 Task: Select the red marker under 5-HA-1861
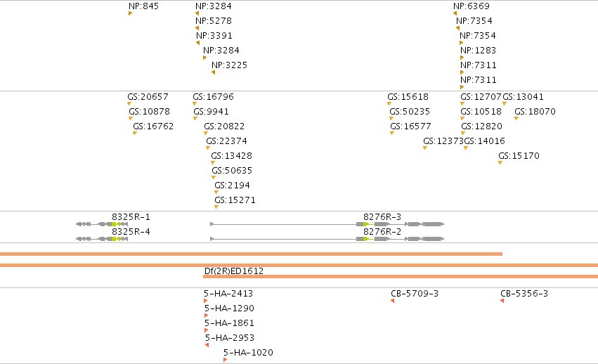pos(207,330)
